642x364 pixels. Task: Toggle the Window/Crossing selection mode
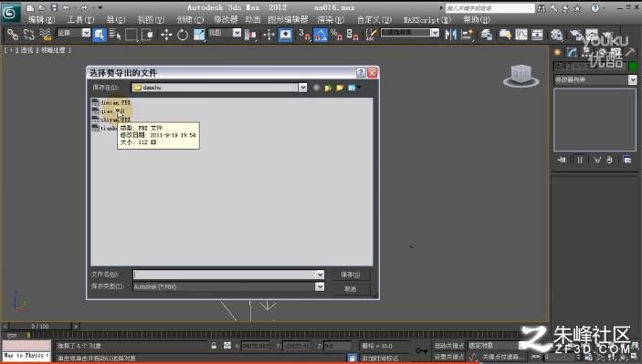click(x=147, y=35)
